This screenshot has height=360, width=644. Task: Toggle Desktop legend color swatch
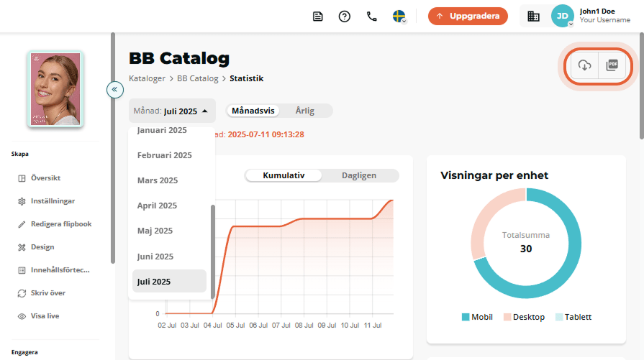pos(507,317)
